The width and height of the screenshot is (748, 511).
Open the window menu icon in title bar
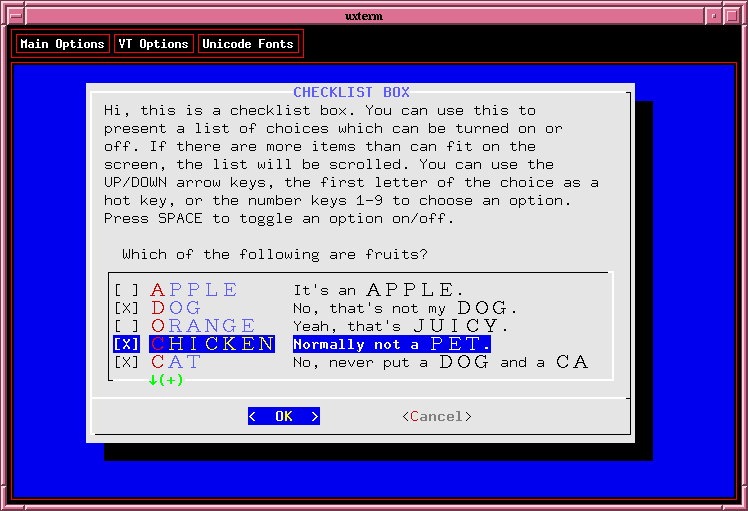click(11, 16)
